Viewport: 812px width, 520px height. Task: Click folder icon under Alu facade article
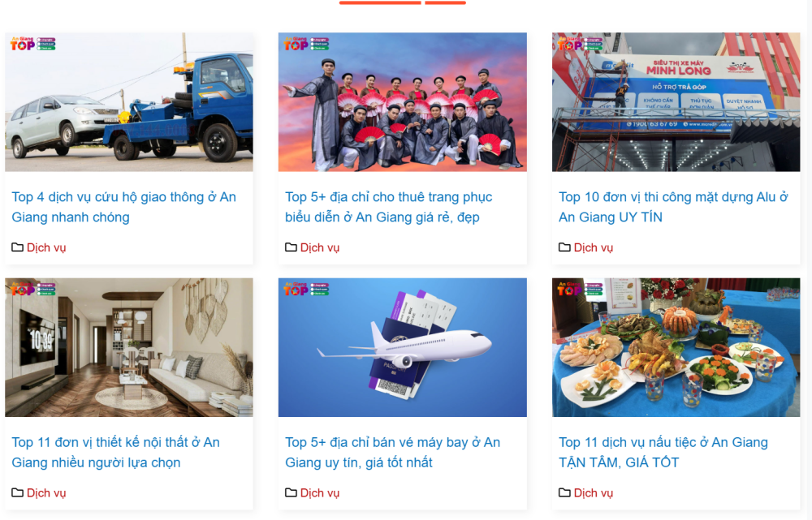point(564,247)
